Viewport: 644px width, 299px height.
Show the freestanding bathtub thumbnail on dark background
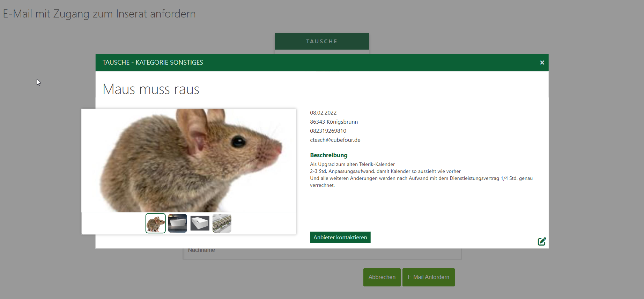coord(178,223)
